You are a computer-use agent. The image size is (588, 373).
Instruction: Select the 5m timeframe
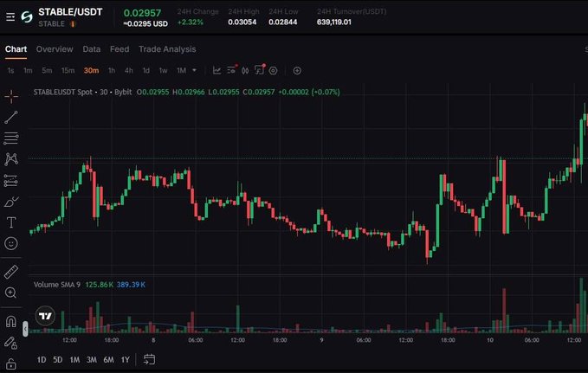(x=47, y=70)
